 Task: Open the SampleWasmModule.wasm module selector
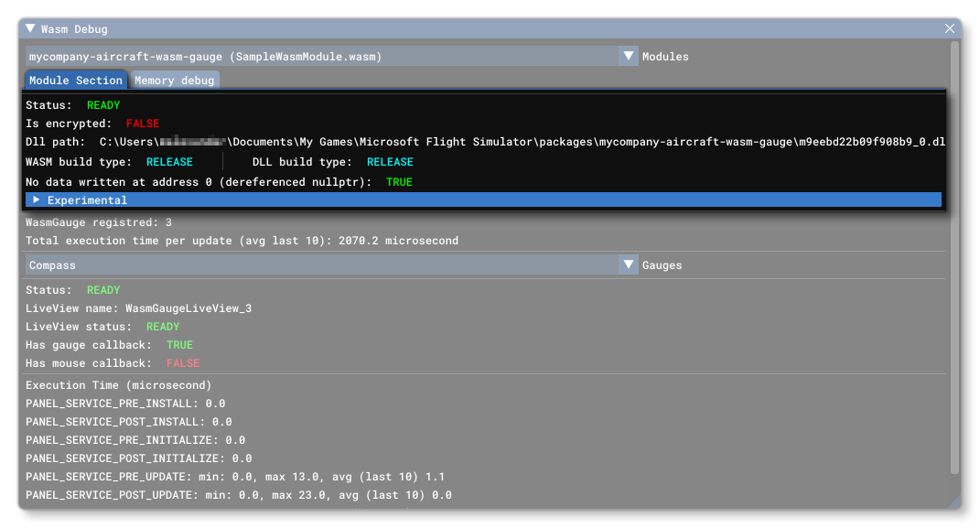pos(320,56)
